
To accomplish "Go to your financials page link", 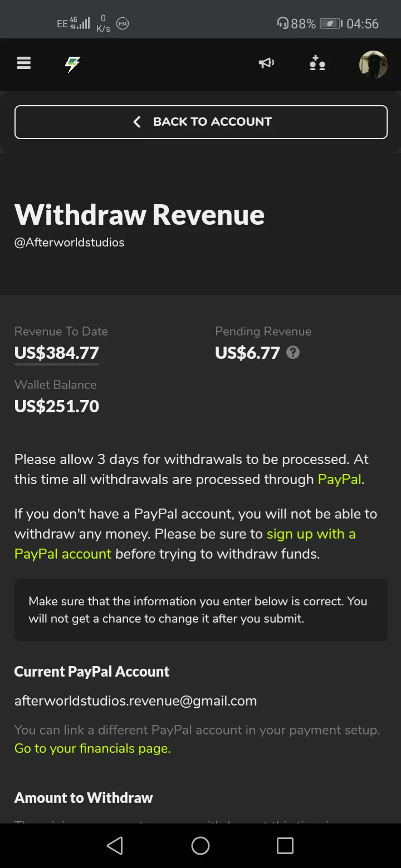I will click(92, 748).
